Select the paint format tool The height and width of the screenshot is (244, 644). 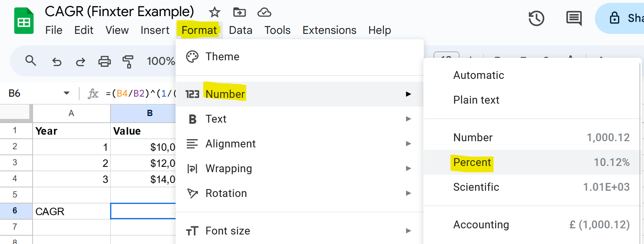click(x=129, y=61)
